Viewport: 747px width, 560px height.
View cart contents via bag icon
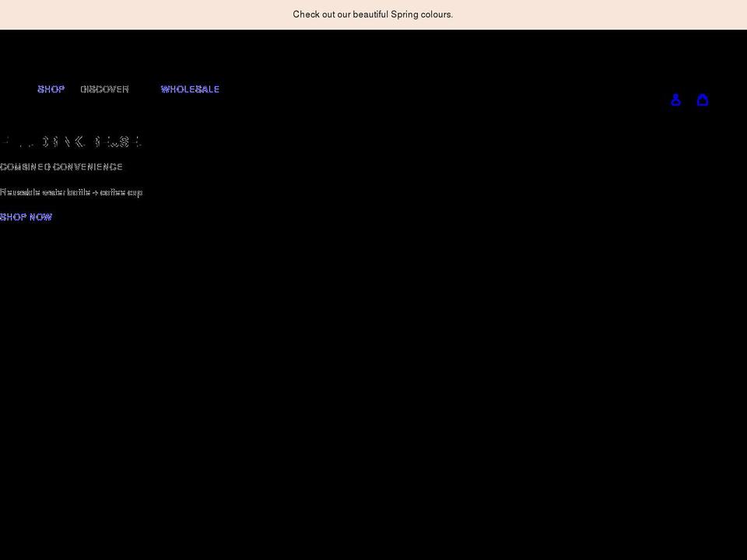tap(703, 100)
